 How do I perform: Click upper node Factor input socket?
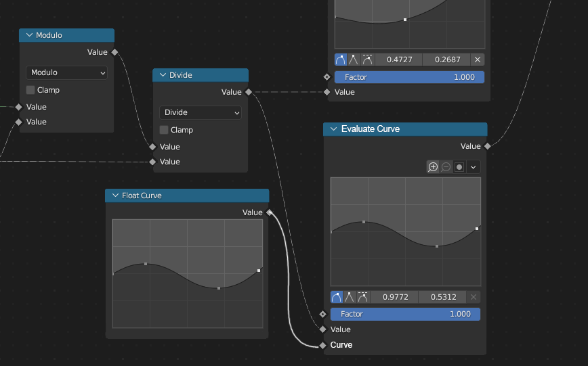click(327, 77)
